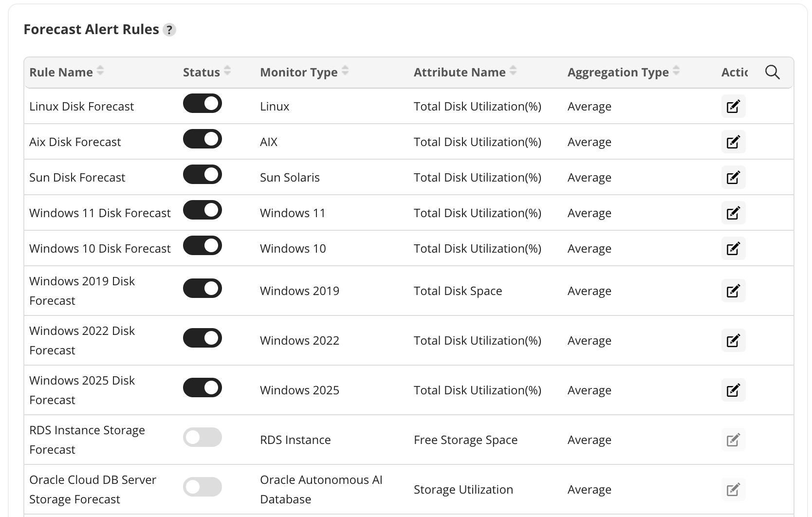Toggle Windows 10 Disk Forecast status off
The width and height of the screenshot is (812, 517).
tap(203, 245)
